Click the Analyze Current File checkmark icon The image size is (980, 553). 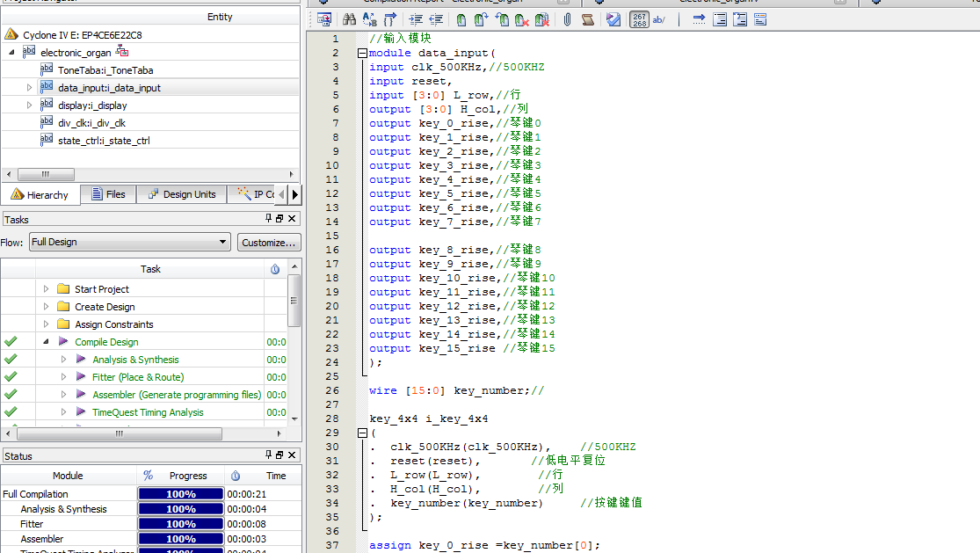pos(613,19)
